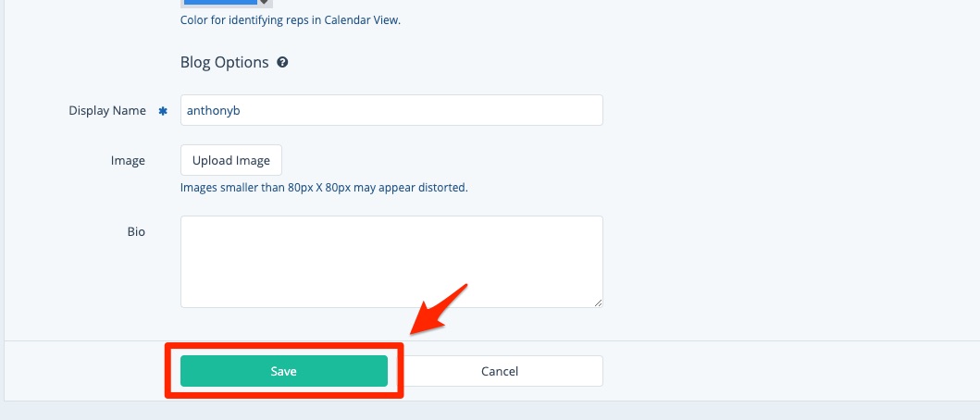Click the Calendar View color help text
This screenshot has width=980, height=420.
[291, 19]
